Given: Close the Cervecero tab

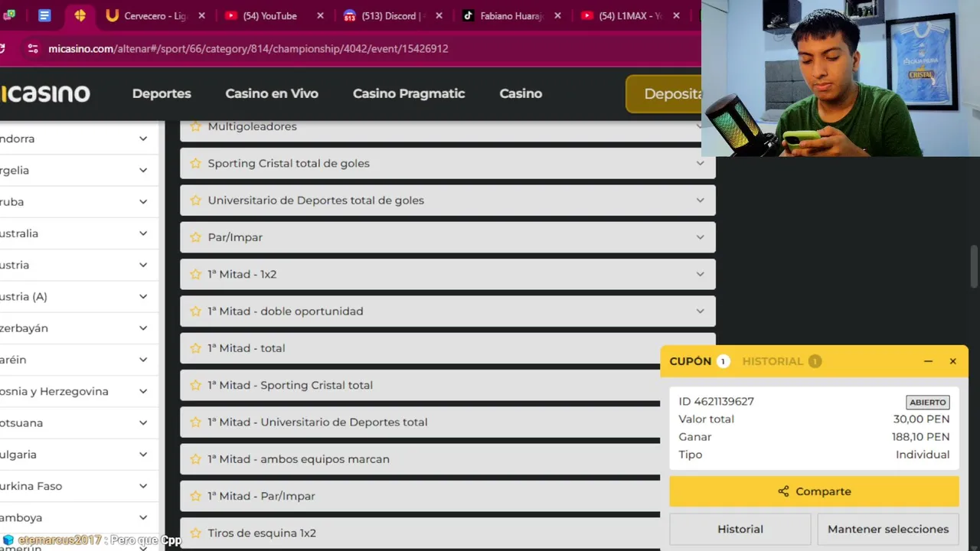Looking at the screenshot, I should point(201,15).
